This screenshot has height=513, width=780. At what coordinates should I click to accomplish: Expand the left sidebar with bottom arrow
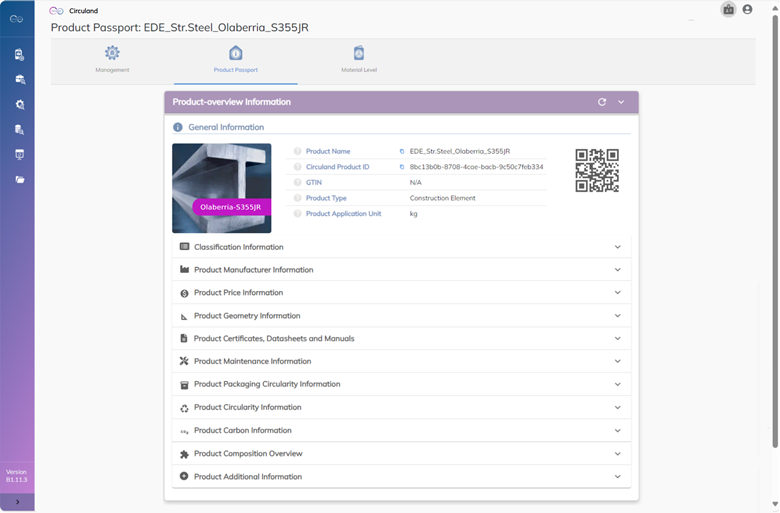17,502
